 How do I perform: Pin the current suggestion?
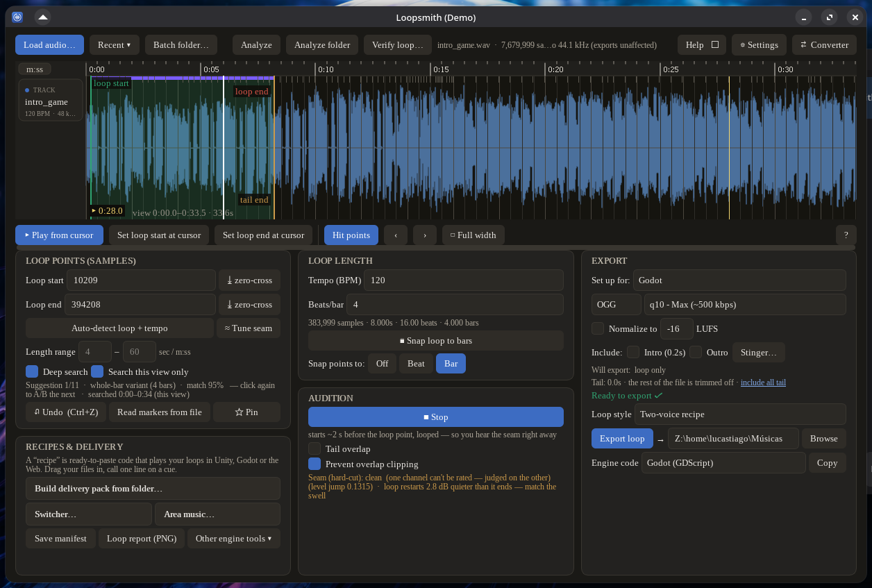(246, 412)
